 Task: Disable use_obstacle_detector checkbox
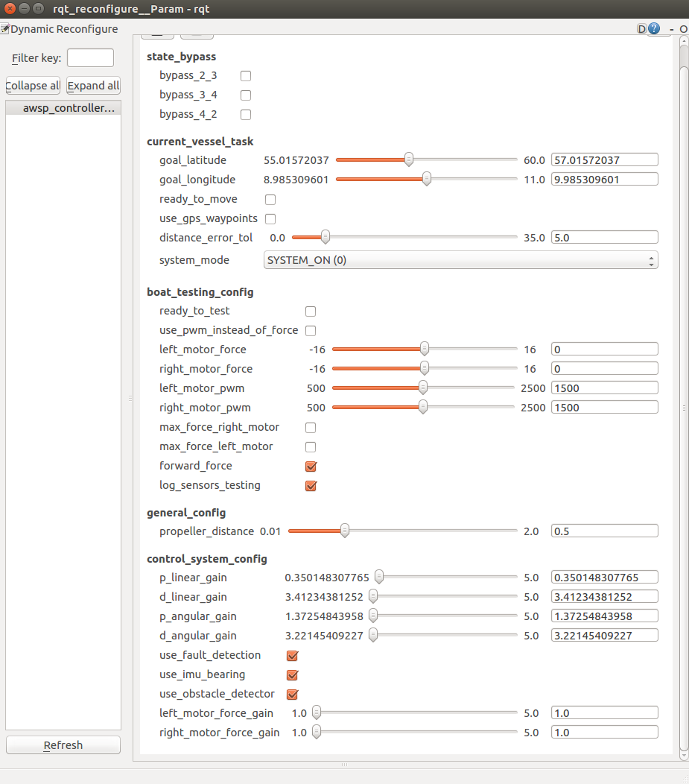[x=292, y=695]
